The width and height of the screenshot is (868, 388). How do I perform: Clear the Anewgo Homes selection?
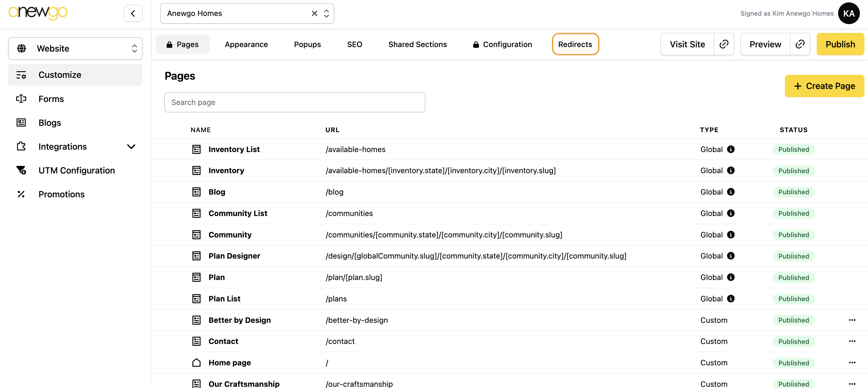coord(314,14)
